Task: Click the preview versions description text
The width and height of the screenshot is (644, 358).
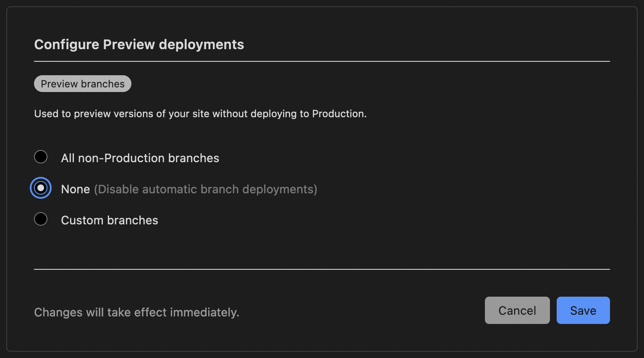Action: (200, 113)
